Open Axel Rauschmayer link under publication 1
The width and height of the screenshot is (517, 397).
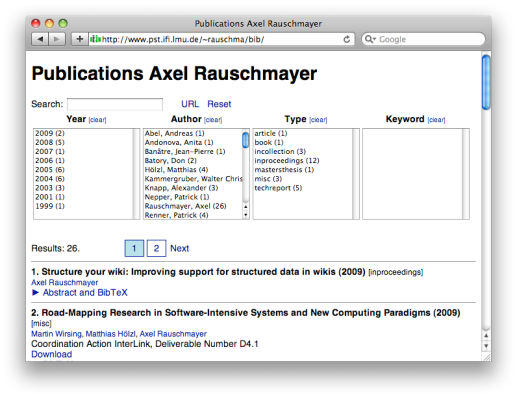point(65,283)
